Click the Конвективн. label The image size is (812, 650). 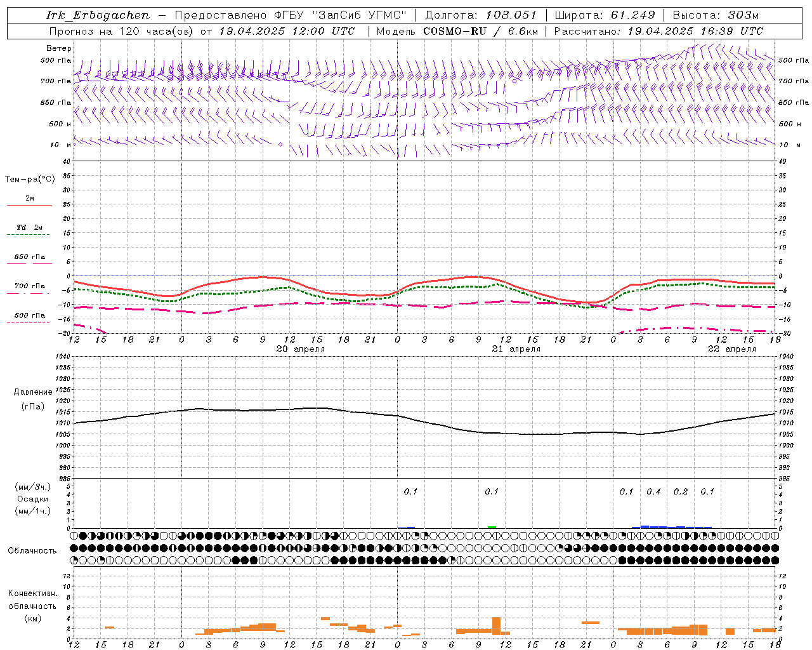(32, 594)
